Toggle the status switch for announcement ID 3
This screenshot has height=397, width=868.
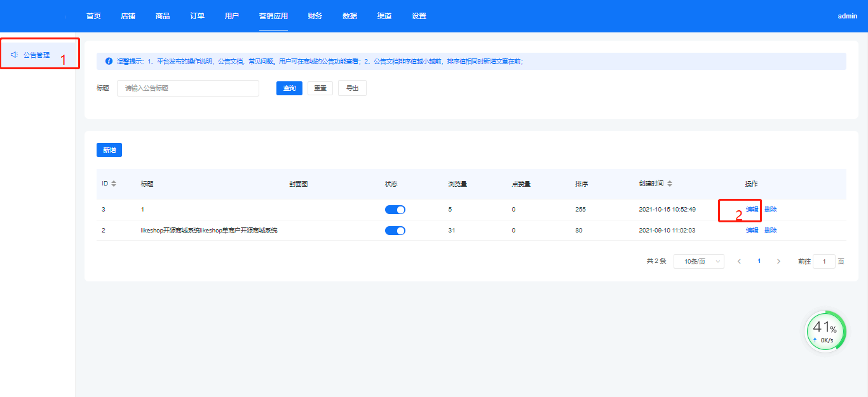click(395, 210)
